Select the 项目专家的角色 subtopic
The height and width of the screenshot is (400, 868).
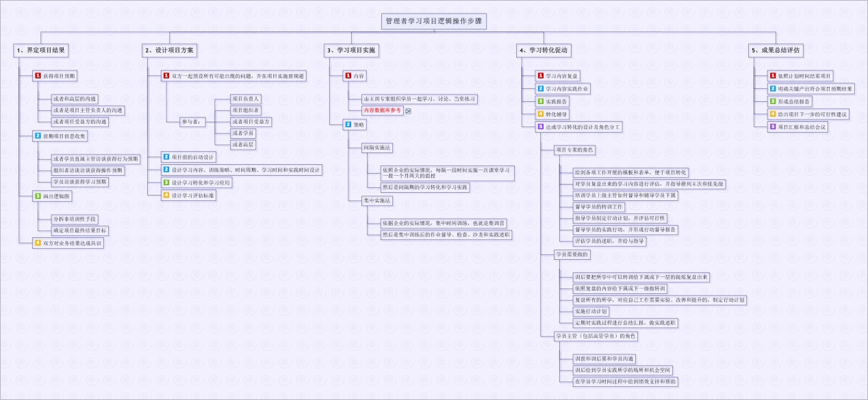coord(575,150)
